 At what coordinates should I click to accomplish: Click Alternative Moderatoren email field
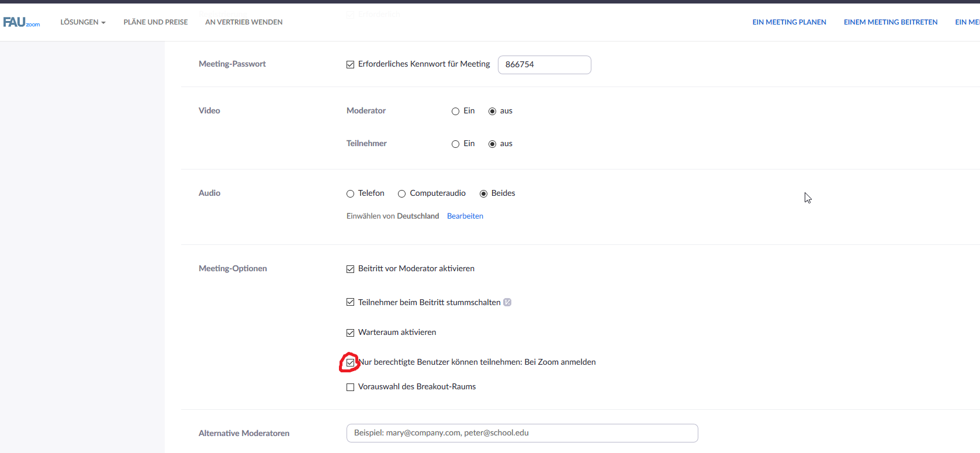(522, 433)
